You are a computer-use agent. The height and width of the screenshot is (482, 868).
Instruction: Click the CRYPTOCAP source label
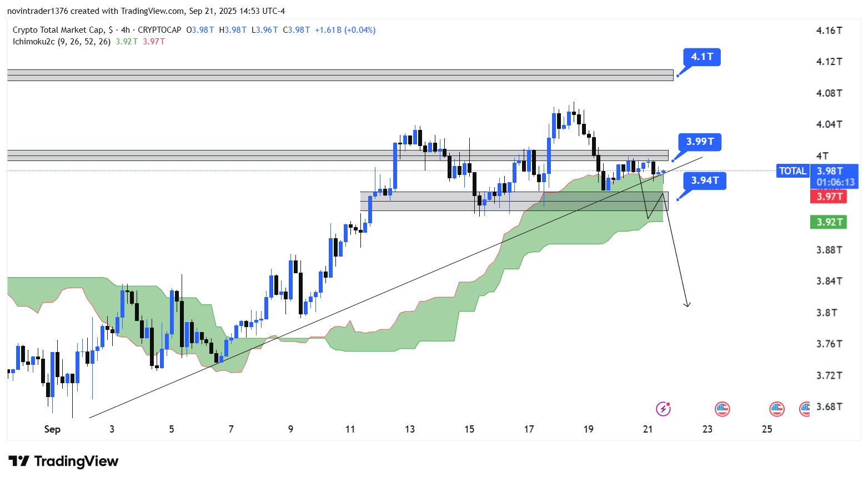click(x=159, y=30)
